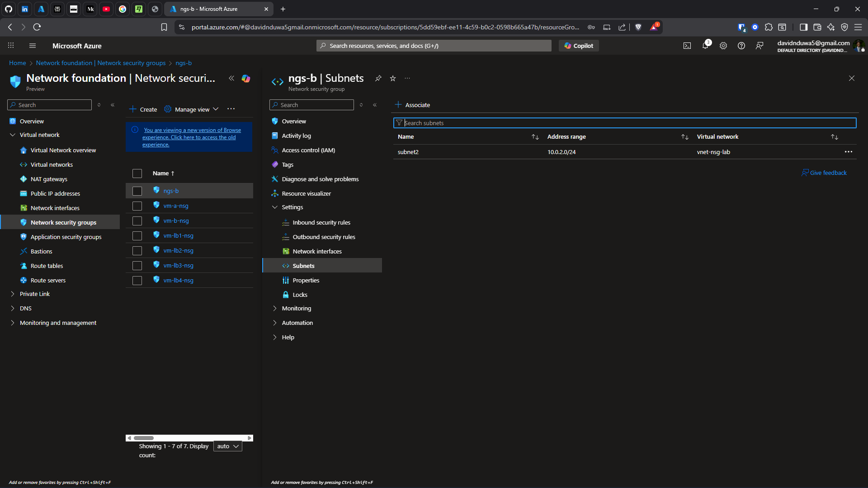Check the vm-a-nsg row checkbox
Screen dimensions: 868x488
point(137,206)
